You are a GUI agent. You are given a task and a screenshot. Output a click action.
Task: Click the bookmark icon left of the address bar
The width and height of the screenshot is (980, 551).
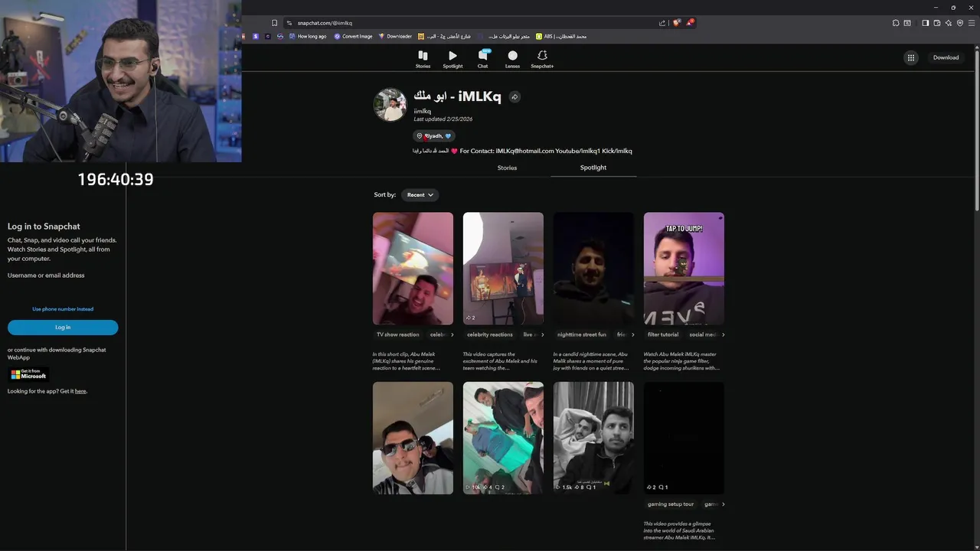274,23
